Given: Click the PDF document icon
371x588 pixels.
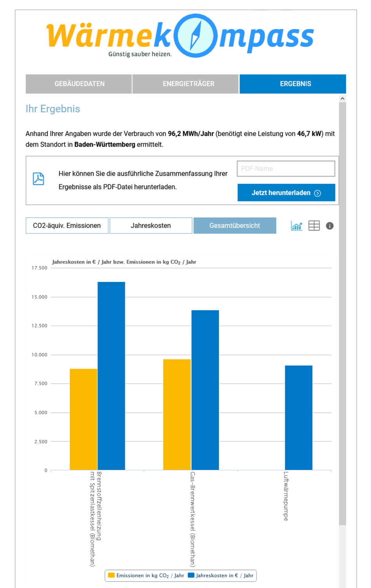Looking at the screenshot, I should point(38,179).
